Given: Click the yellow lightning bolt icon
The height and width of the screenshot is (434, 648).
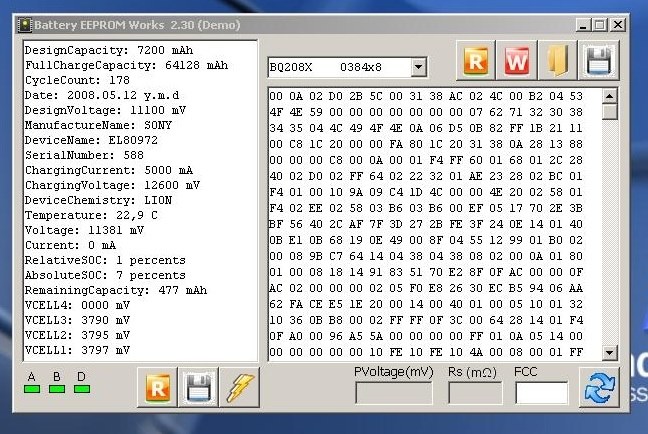Looking at the screenshot, I should (x=240, y=387).
